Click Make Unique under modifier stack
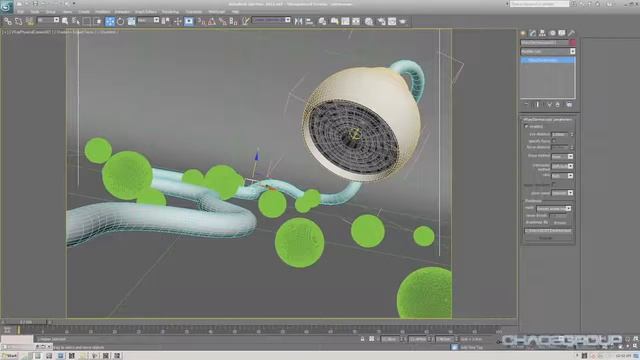 [x=549, y=104]
